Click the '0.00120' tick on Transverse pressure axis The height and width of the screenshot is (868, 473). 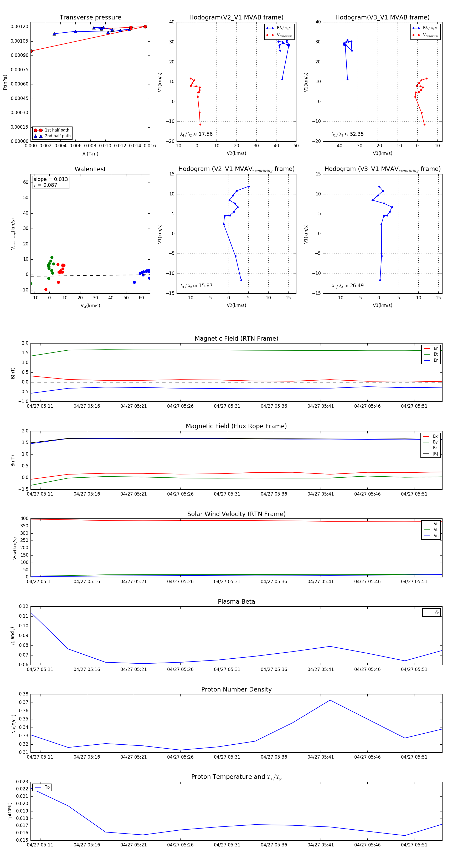[x=19, y=27]
